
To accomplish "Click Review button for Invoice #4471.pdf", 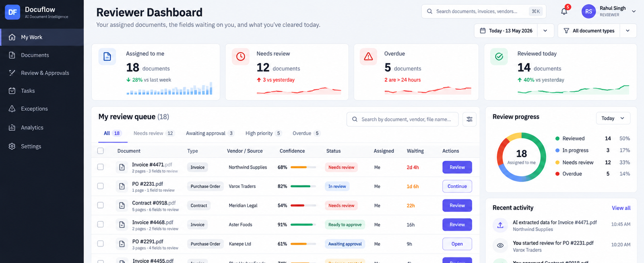I will [x=457, y=167].
